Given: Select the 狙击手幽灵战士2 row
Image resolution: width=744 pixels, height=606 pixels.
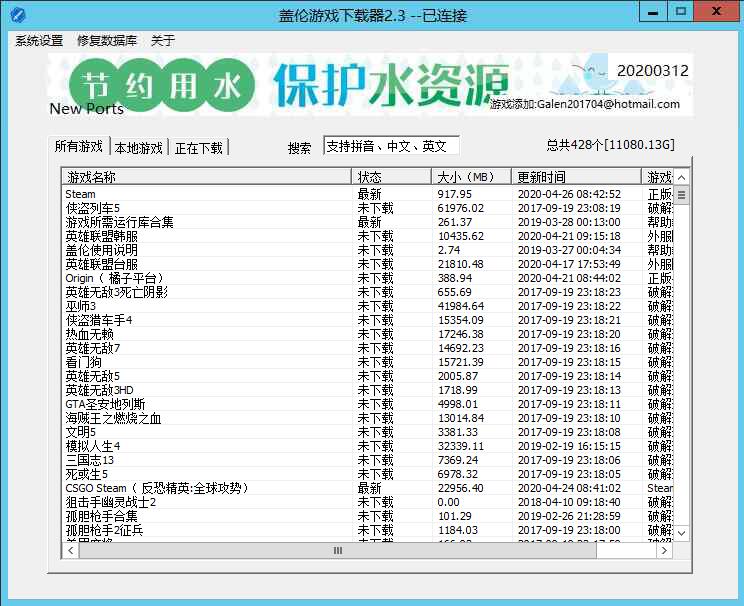Looking at the screenshot, I should [368, 502].
